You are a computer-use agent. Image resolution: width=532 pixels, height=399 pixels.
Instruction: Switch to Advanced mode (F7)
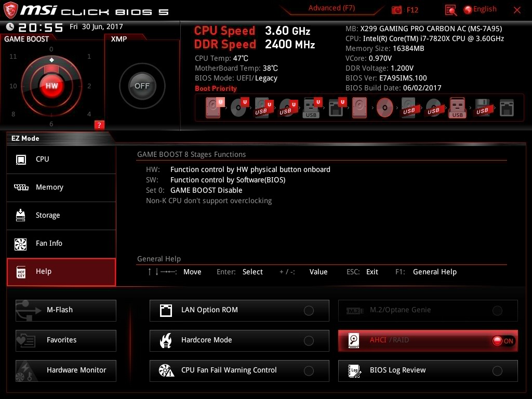331,8
